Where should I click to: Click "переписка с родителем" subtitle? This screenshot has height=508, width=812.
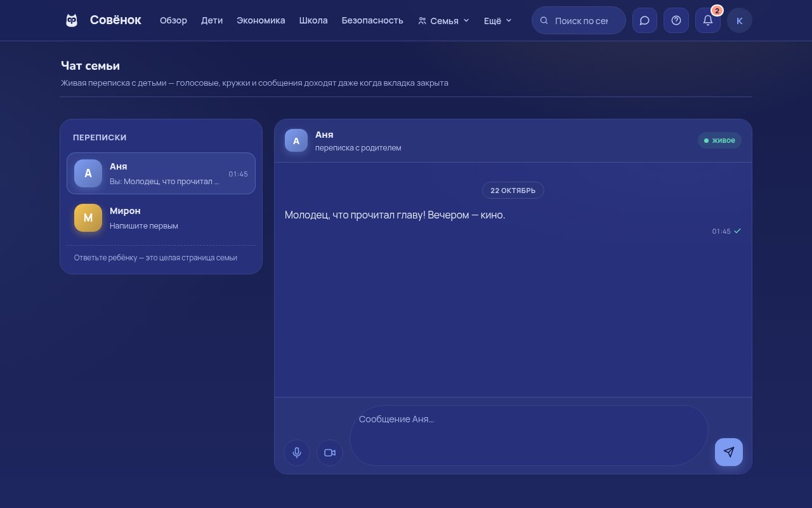pos(358,147)
